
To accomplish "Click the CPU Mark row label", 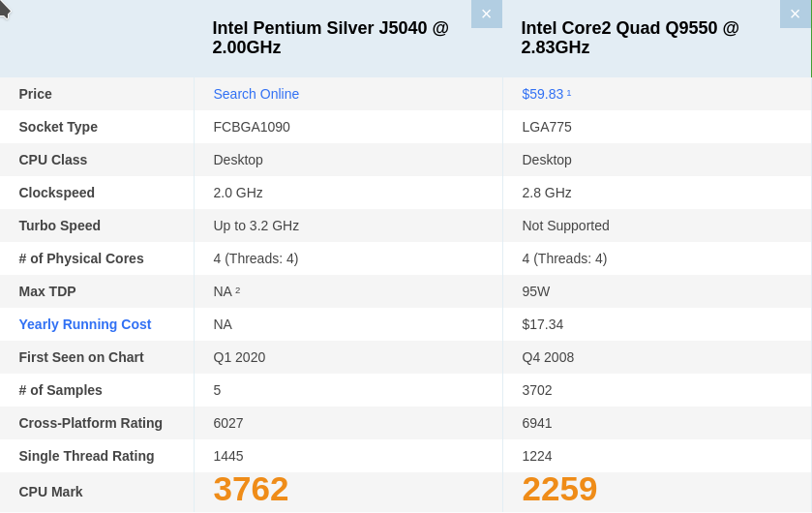I will [x=50, y=492].
